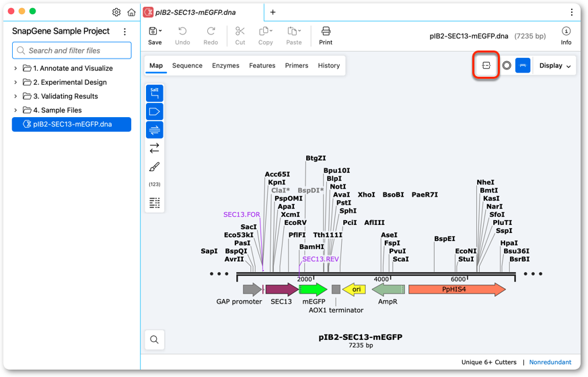Click the XhoI enzyme label
Image resolution: width=588 pixels, height=377 pixels.
click(367, 195)
